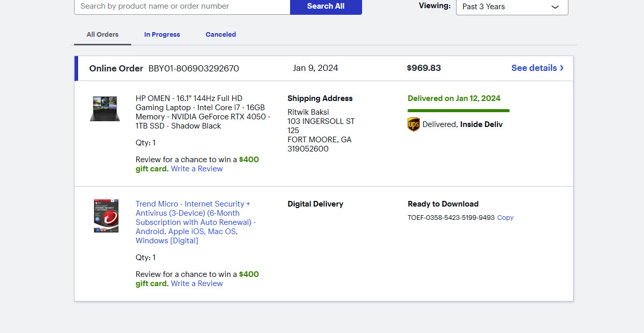Click order number BBY01-806903292670

coord(194,68)
